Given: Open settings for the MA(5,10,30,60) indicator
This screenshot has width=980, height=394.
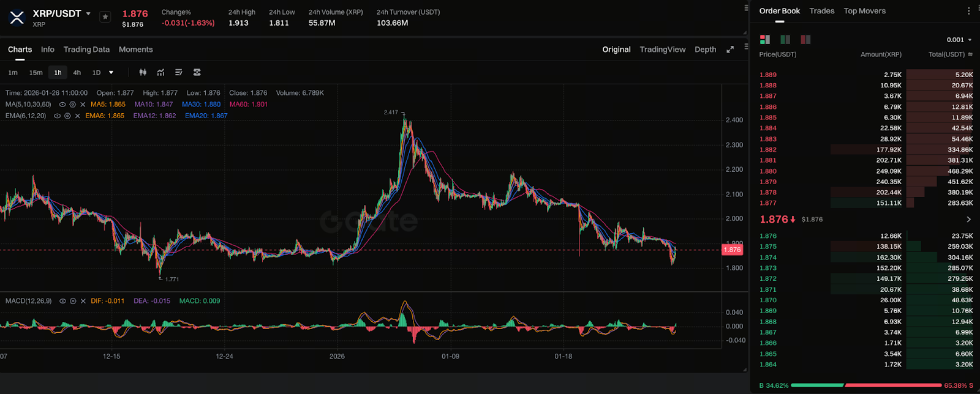Looking at the screenshot, I should click(x=74, y=105).
